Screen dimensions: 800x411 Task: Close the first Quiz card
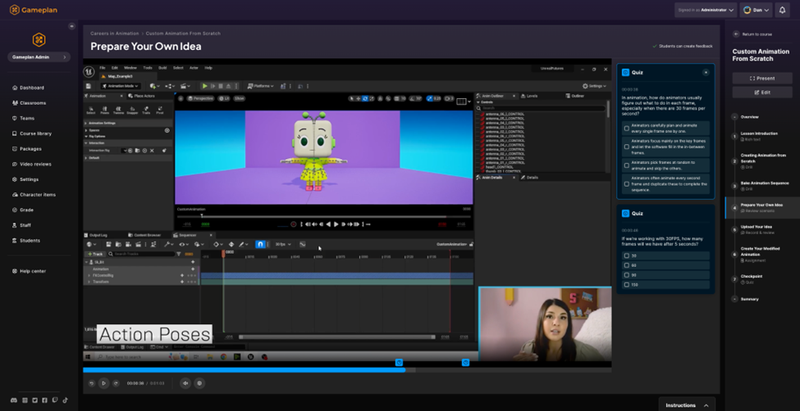click(706, 72)
